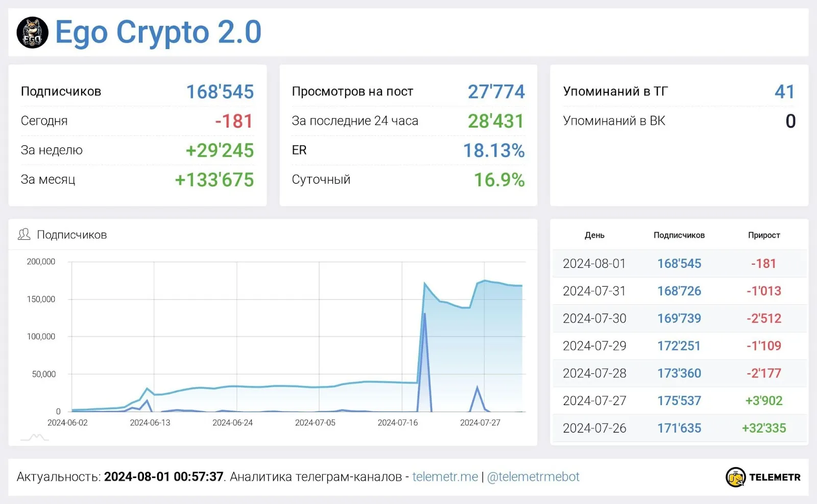
Task: Select the 2024-07-30 table row date
Action: click(x=594, y=319)
